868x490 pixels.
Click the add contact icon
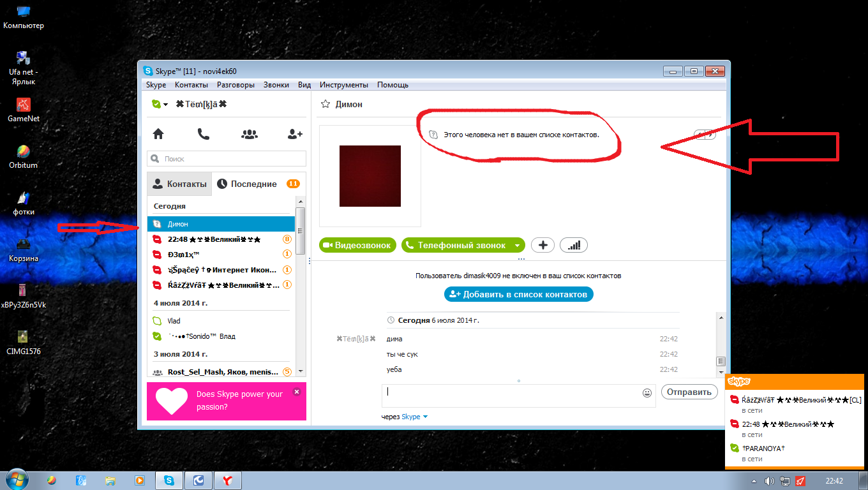pyautogui.click(x=295, y=134)
